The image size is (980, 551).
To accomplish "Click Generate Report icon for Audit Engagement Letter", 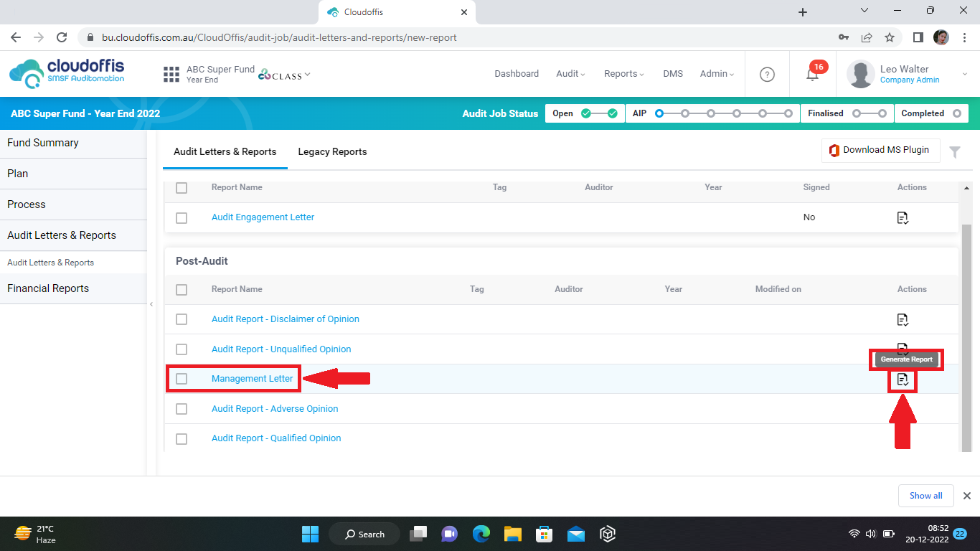I will pyautogui.click(x=903, y=217).
